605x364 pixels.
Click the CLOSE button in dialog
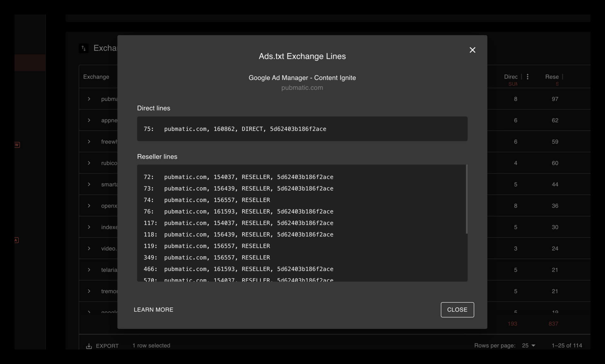(x=457, y=310)
